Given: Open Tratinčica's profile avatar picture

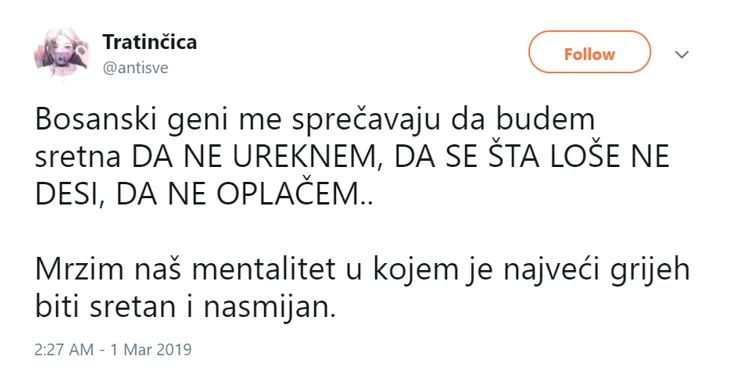Looking at the screenshot, I should tap(61, 52).
